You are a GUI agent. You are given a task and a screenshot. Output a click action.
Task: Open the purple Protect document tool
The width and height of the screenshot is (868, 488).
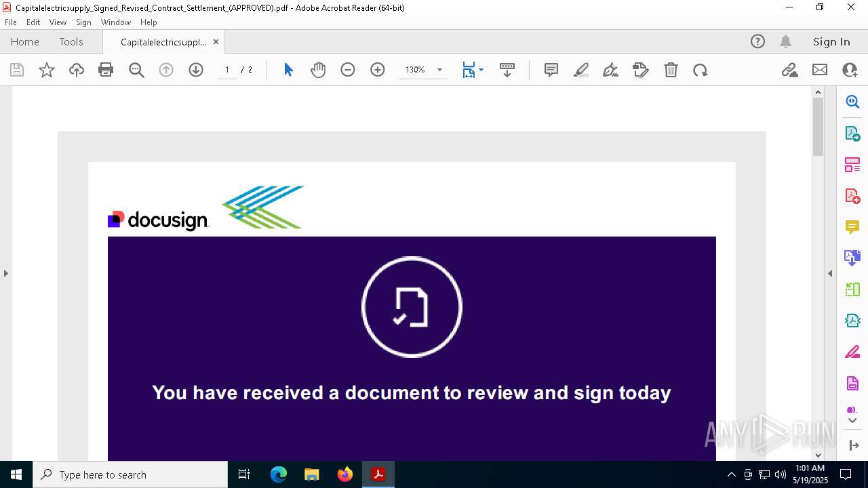852,383
